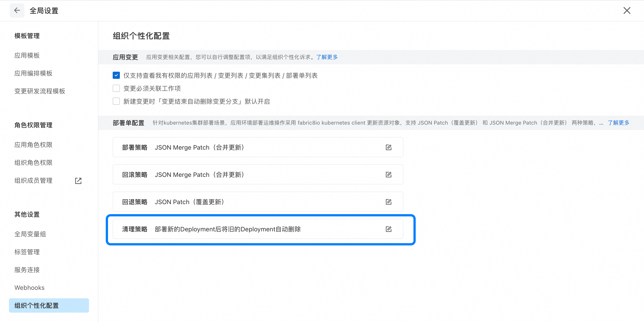Image resolution: width=644 pixels, height=322 pixels.
Task: Select 变更研发流程模板 menu item
Action: [x=40, y=91]
